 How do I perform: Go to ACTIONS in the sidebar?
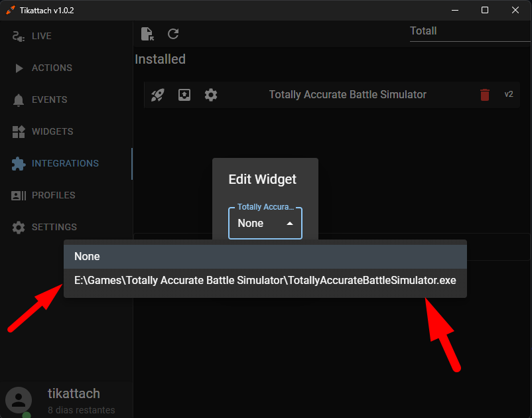66,68
